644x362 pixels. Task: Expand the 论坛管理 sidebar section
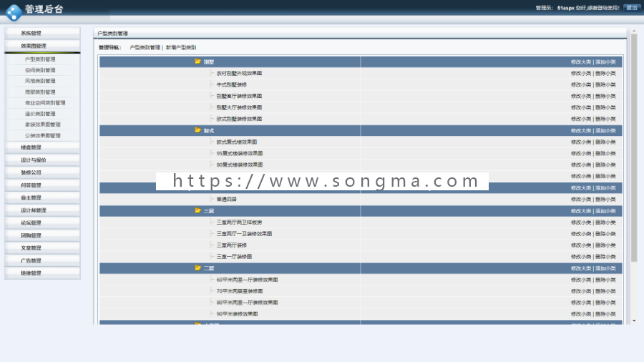point(42,222)
